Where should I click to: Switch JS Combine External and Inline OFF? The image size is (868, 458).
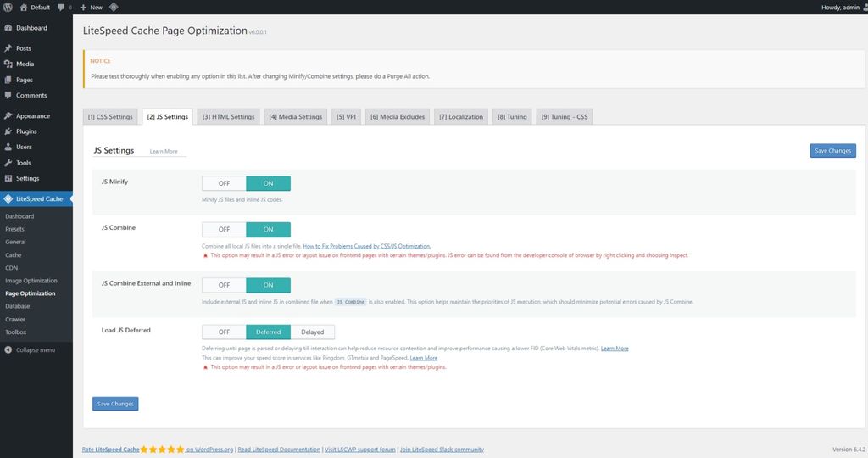tap(224, 285)
